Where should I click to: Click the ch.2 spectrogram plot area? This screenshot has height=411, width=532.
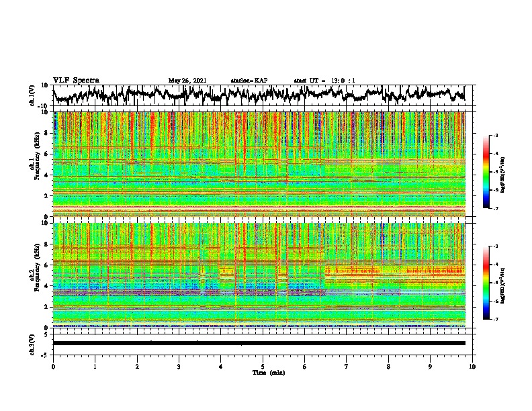coord(259,275)
